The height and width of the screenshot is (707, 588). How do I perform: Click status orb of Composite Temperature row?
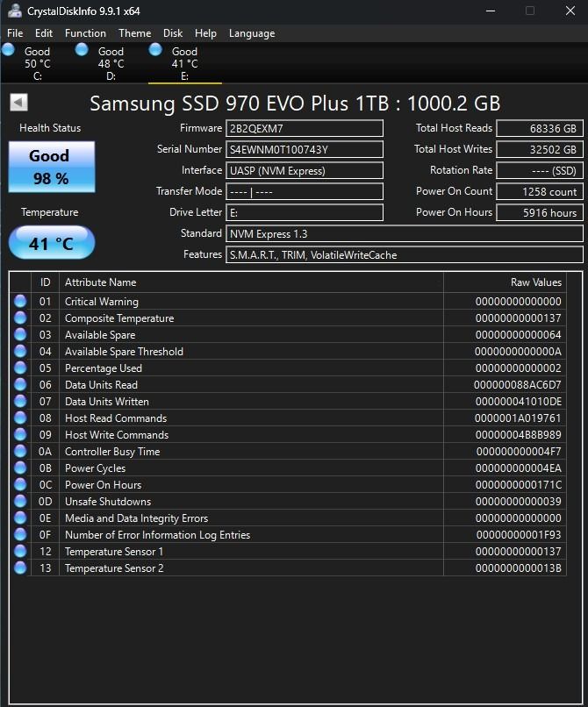(20, 318)
